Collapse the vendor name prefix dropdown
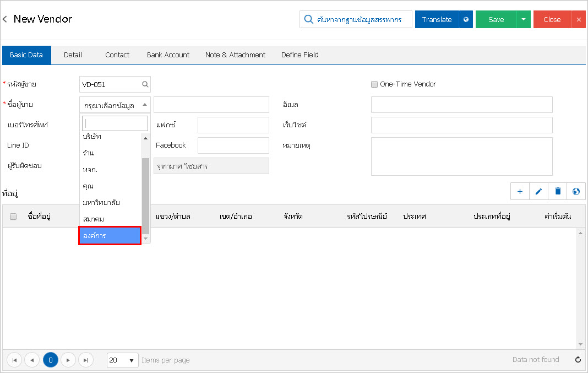The height and width of the screenshot is (373, 588). coord(145,105)
